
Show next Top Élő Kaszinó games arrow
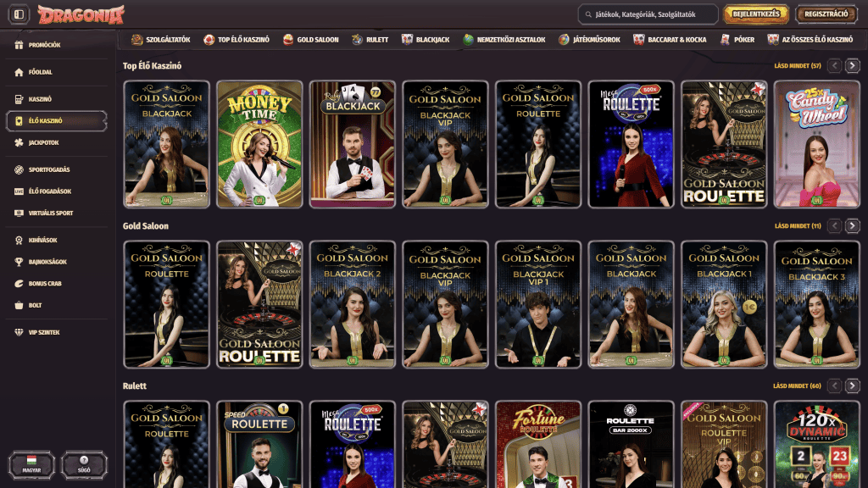[853, 65]
